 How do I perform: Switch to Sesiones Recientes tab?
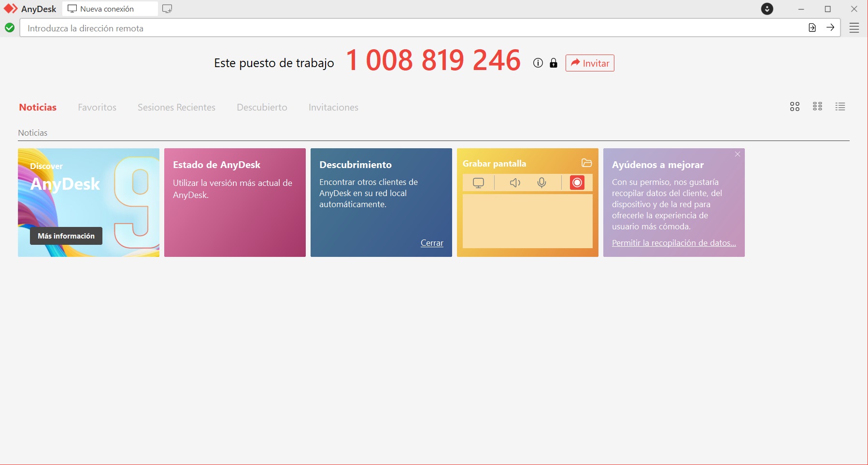pyautogui.click(x=176, y=107)
